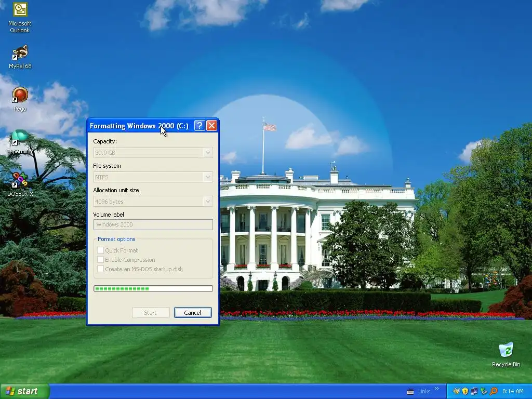532x399 pixels.
Task: Expand the Links toolbar chevron
Action: coord(436,389)
